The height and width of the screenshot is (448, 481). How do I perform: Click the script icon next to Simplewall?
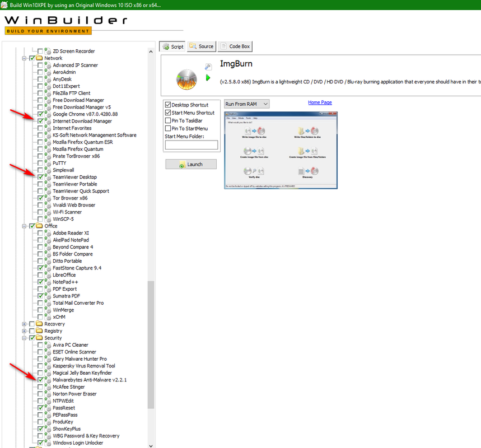click(48, 170)
